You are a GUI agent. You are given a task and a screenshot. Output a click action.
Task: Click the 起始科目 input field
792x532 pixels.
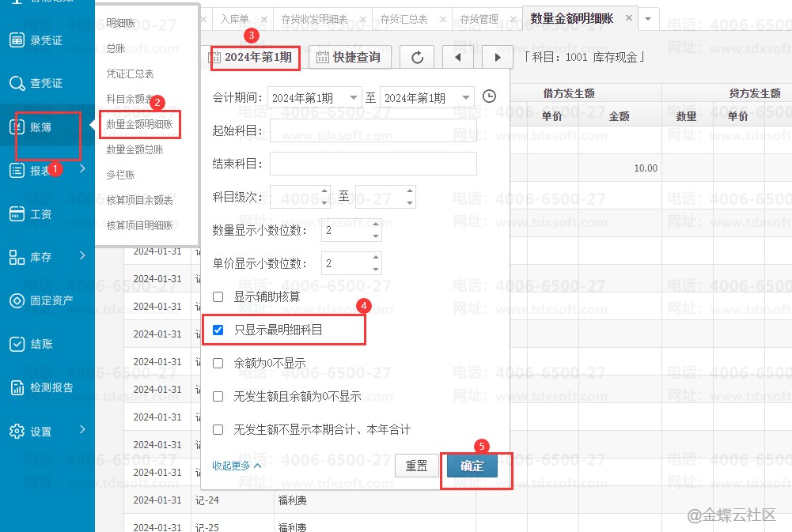[x=373, y=130]
